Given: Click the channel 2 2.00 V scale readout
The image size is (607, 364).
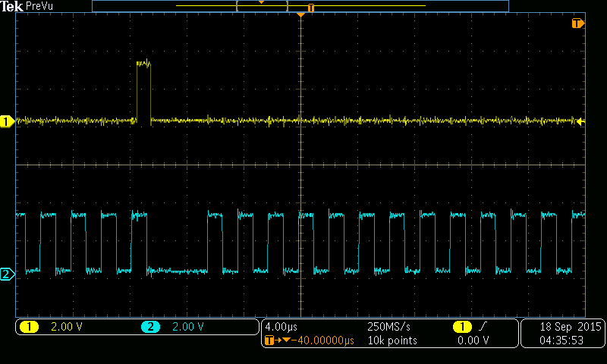Looking at the screenshot, I should [187, 327].
